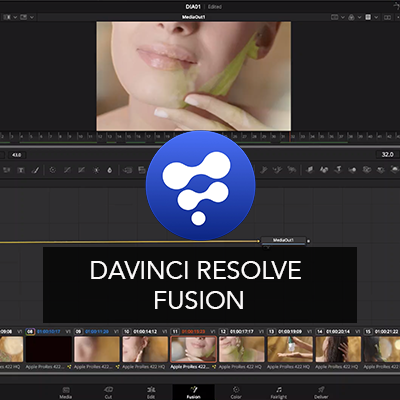The height and width of the screenshot is (400, 400).
Task: Add a pEmitter particle node
Action: 264,170
